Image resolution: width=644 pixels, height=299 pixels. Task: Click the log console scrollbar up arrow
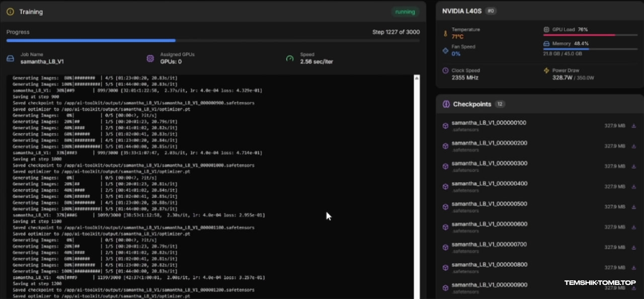click(417, 78)
